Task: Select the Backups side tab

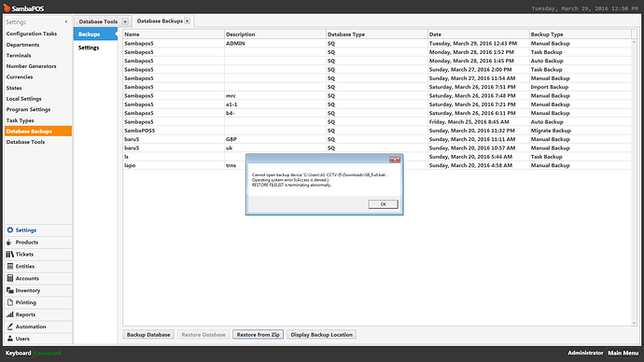Action: pyautogui.click(x=96, y=35)
